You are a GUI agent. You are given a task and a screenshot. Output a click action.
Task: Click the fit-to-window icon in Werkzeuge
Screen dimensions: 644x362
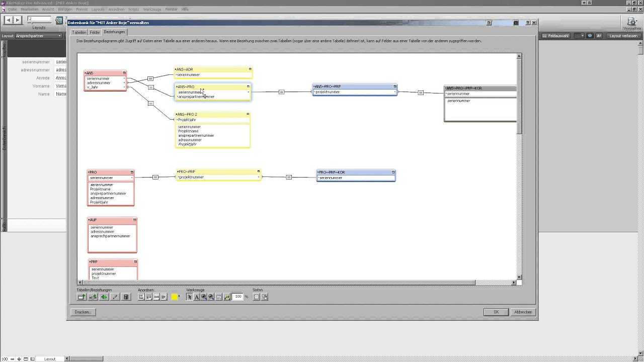point(219,297)
